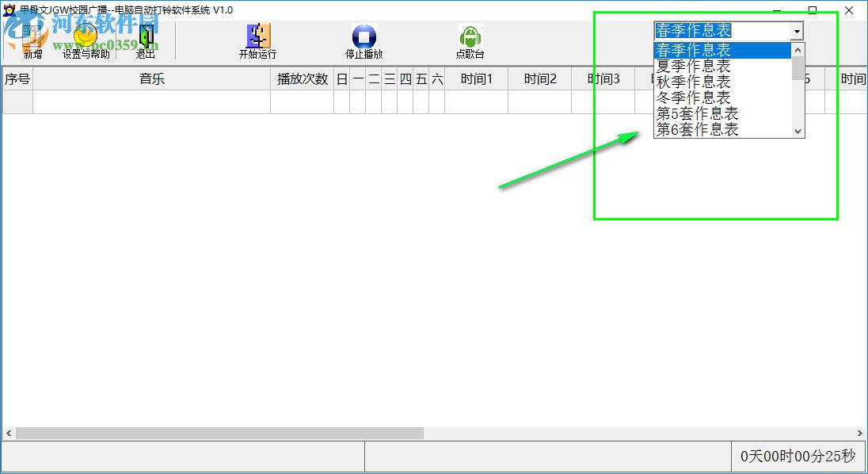Click the horizontal scrollbar right arrow
Image resolution: width=868 pixels, height=474 pixels.
click(x=859, y=433)
